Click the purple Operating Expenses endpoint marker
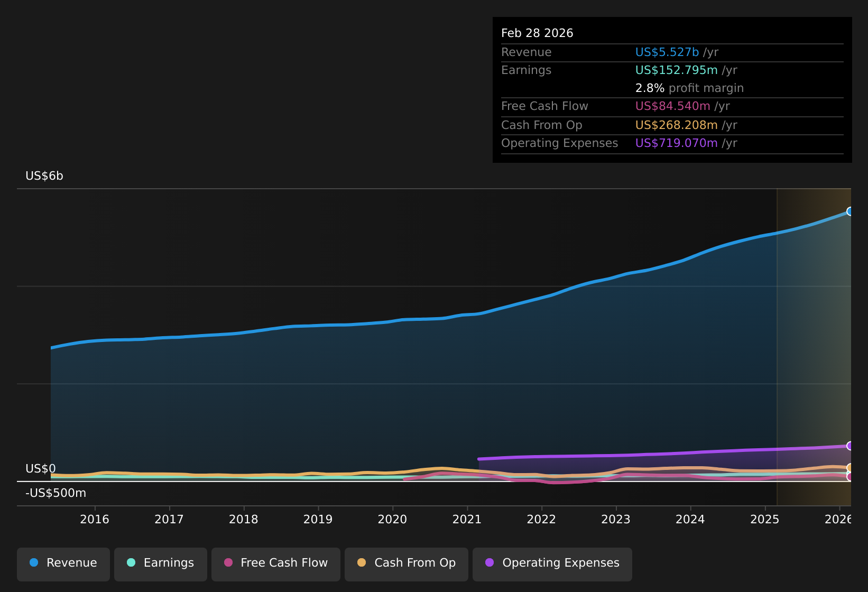The width and height of the screenshot is (868, 592). click(850, 446)
